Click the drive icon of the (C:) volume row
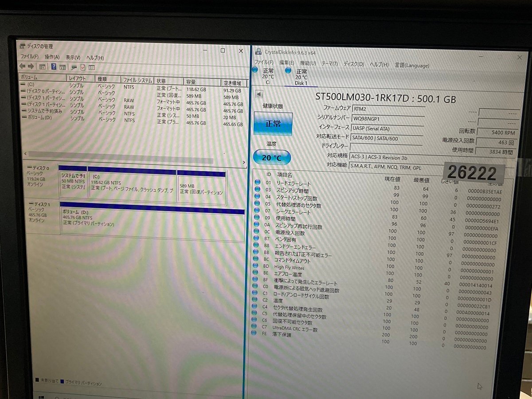The width and height of the screenshot is (532, 399). 23,84
